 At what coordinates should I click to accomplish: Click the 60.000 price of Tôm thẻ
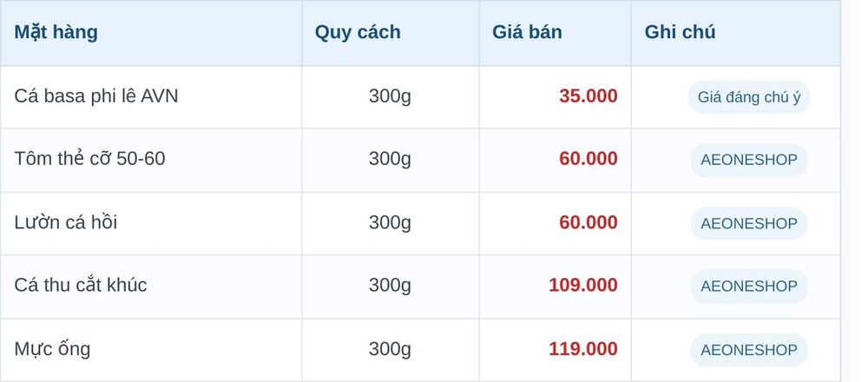pos(588,159)
